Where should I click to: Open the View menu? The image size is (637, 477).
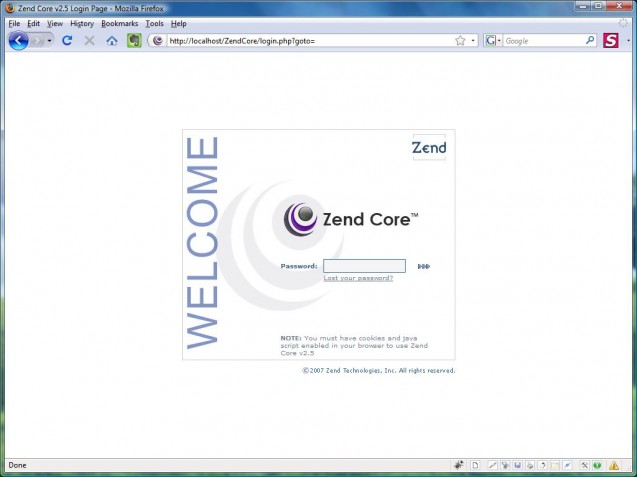point(55,24)
